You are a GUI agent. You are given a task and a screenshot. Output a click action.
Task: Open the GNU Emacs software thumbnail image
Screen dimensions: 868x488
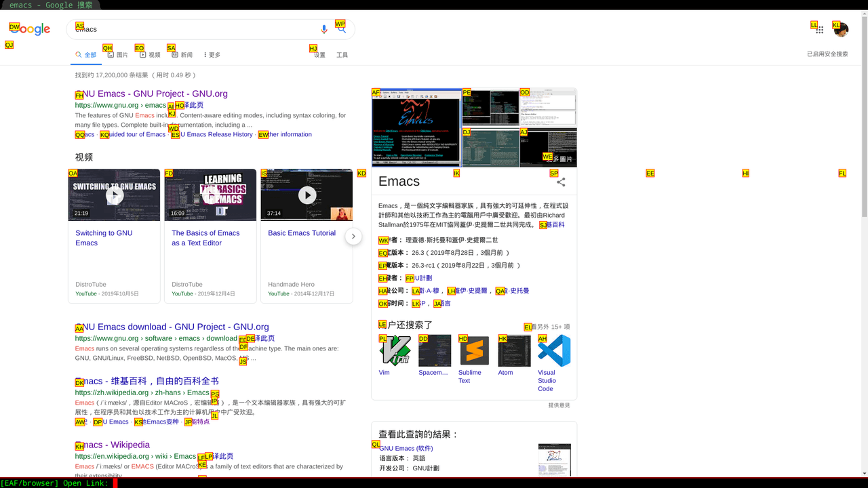tap(555, 460)
